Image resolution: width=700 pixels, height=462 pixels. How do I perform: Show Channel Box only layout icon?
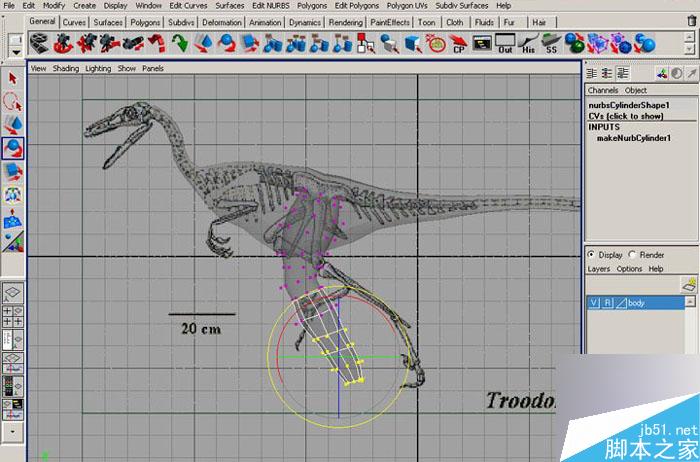592,73
